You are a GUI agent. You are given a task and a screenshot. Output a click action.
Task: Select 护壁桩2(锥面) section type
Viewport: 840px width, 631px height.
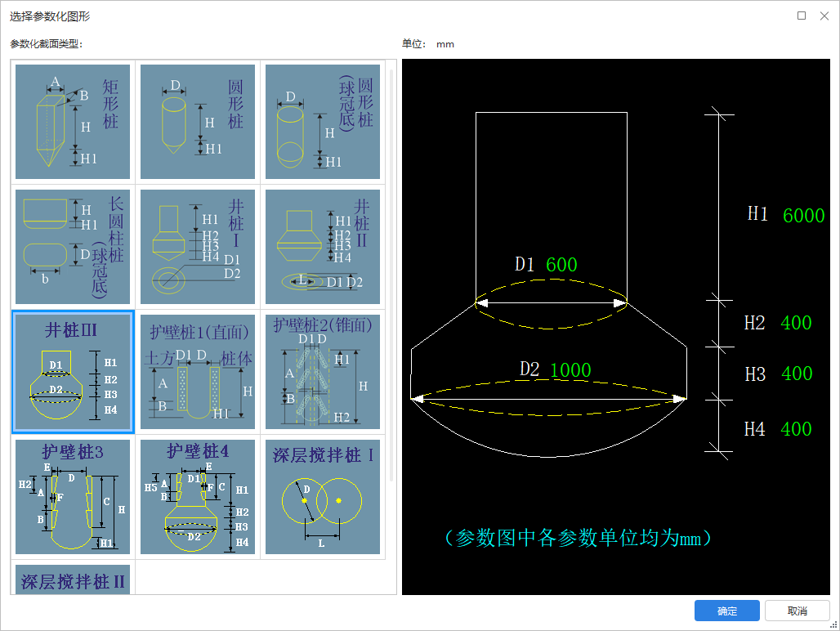pos(323,372)
